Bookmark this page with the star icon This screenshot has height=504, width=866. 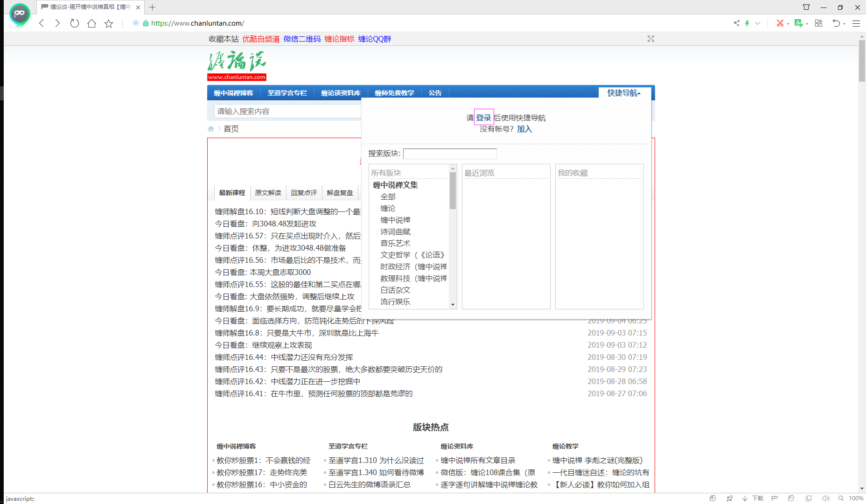pos(109,23)
